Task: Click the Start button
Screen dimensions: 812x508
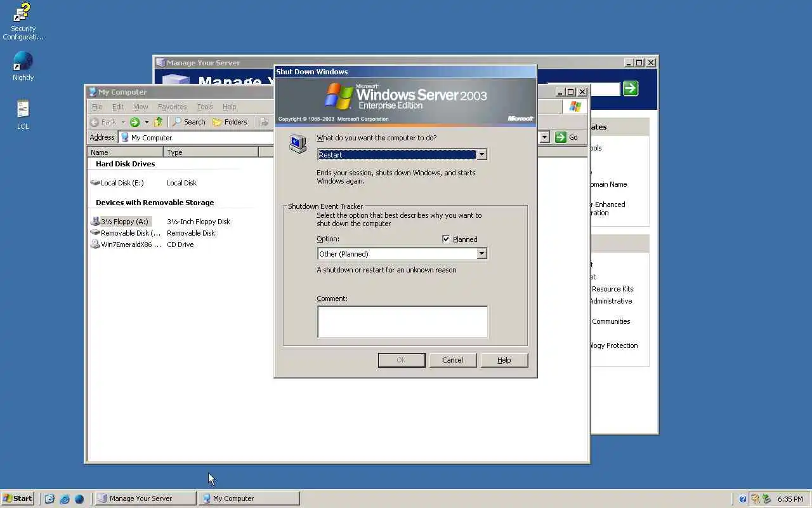Action: point(18,498)
